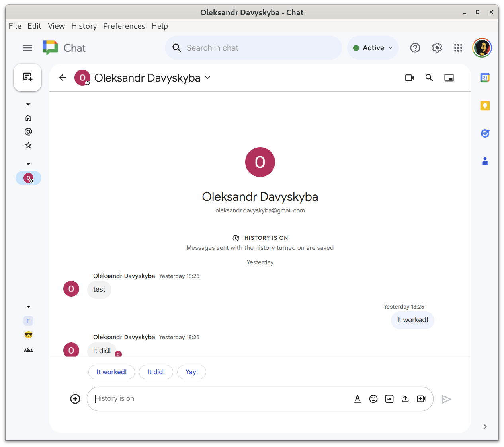Insert a GIF into the message
This screenshot has width=504, height=447.
click(389, 398)
